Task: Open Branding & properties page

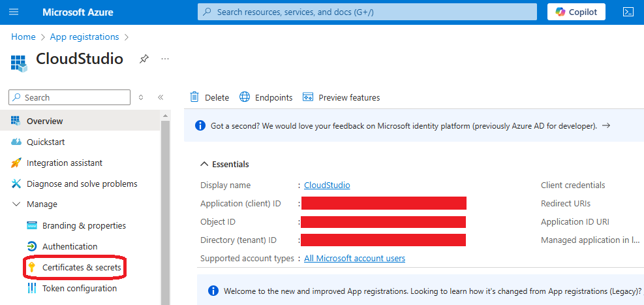Action: coord(84,225)
